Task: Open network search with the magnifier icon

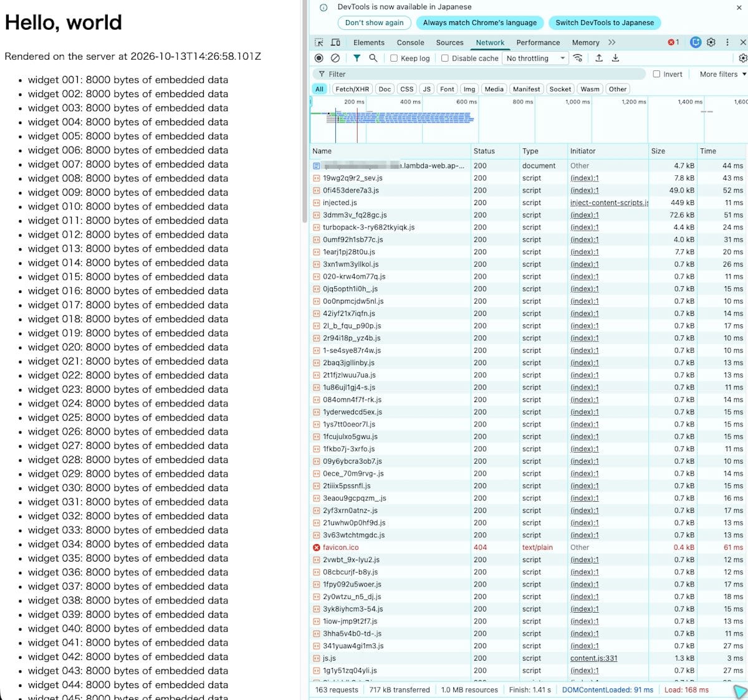Action: (373, 58)
